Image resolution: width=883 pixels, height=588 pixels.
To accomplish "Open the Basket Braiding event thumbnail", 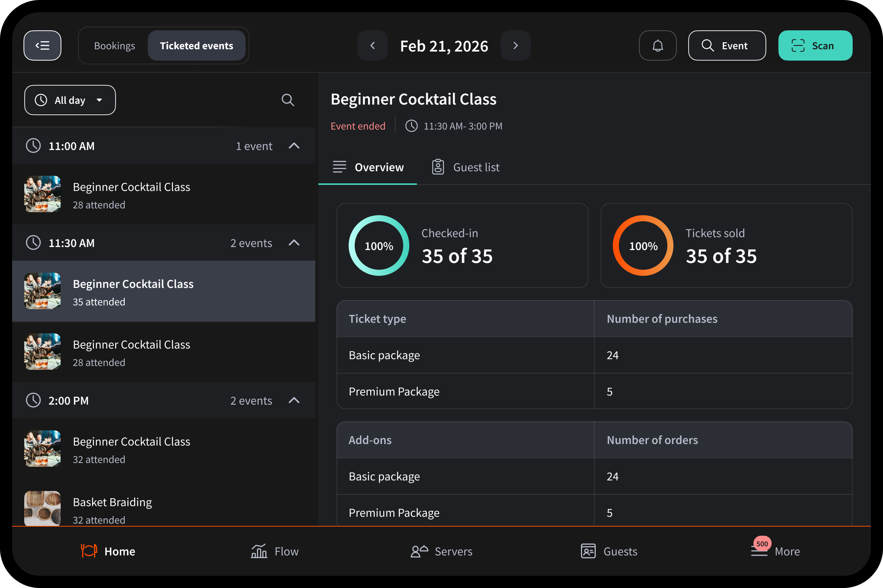I will pyautogui.click(x=42, y=508).
